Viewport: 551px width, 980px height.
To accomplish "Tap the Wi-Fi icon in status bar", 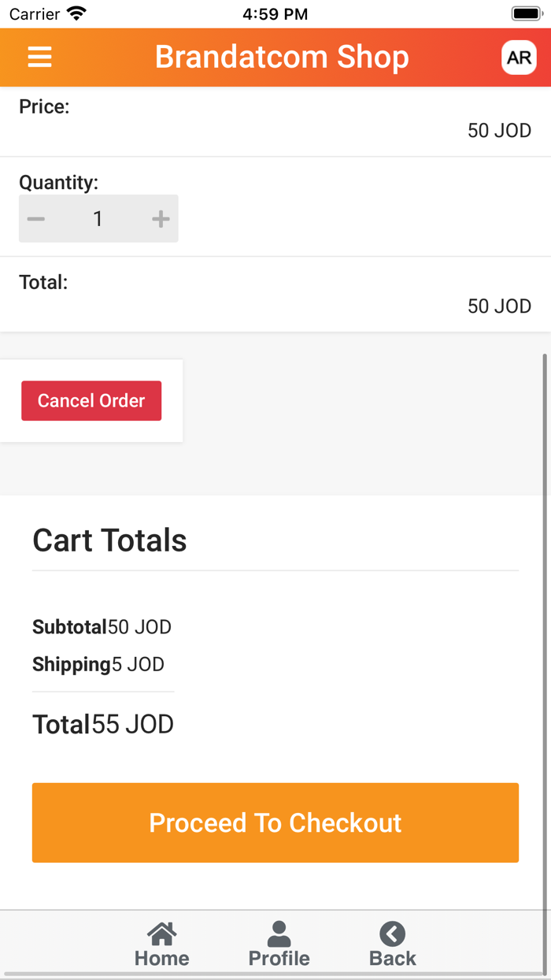I will tap(76, 12).
